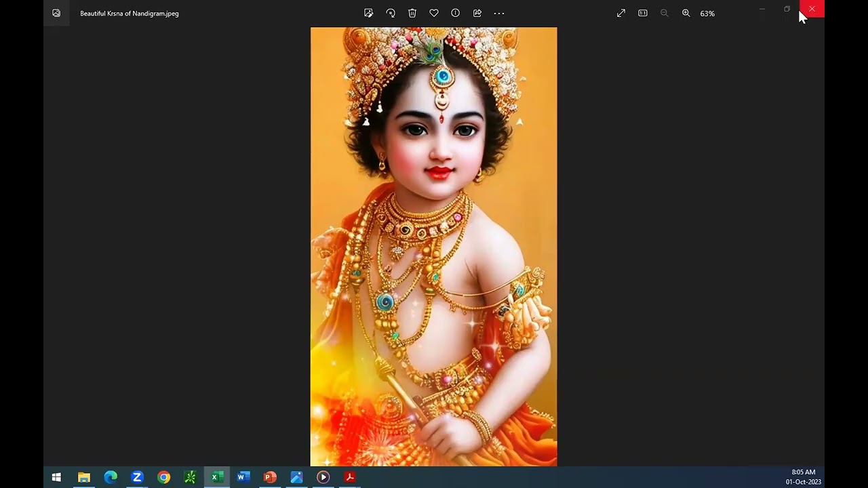Viewport: 868px width, 488px height.
Task: Rotate the image
Action: 391,13
